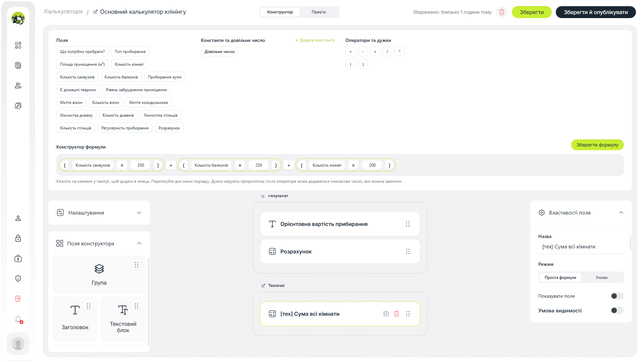644x362 pixels.
Task: Open the lock icon in sidebar
Action: 18,238
